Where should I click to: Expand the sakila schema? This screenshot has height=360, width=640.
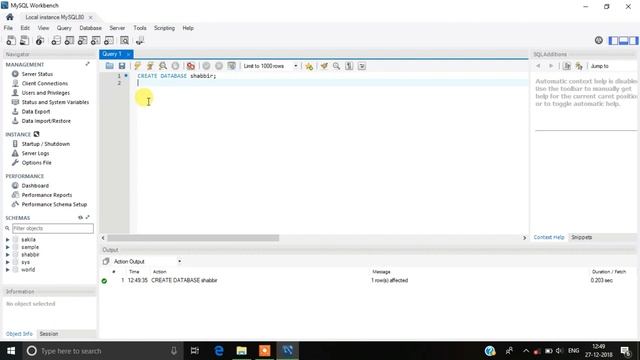coord(8,240)
